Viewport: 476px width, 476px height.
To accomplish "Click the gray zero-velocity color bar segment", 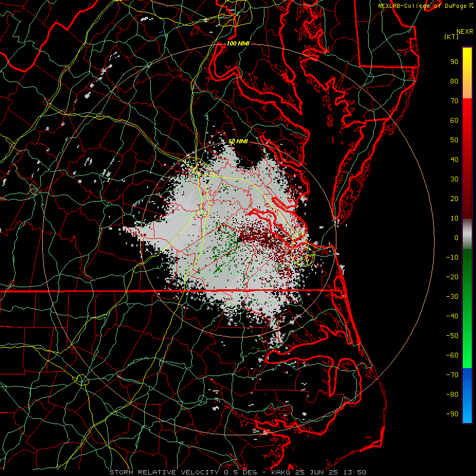I will pyautogui.click(x=467, y=234).
